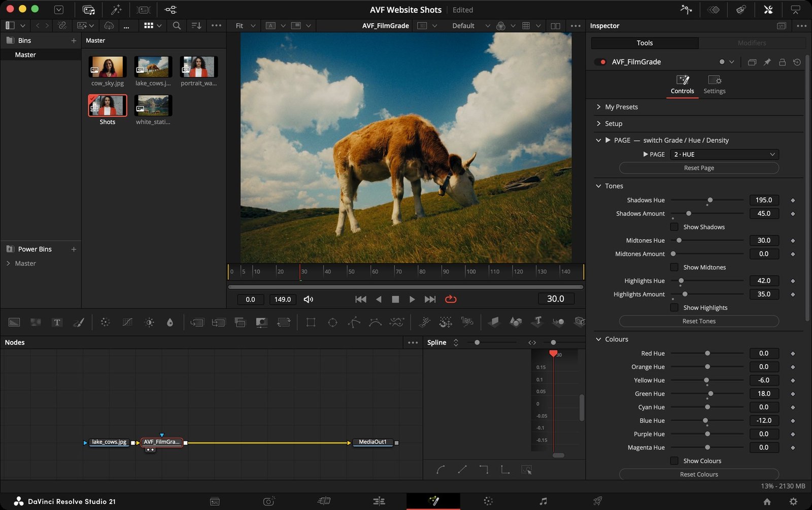Screen dimensions: 812x510
Task: Select the inspector Controls tab
Action: [x=682, y=85]
